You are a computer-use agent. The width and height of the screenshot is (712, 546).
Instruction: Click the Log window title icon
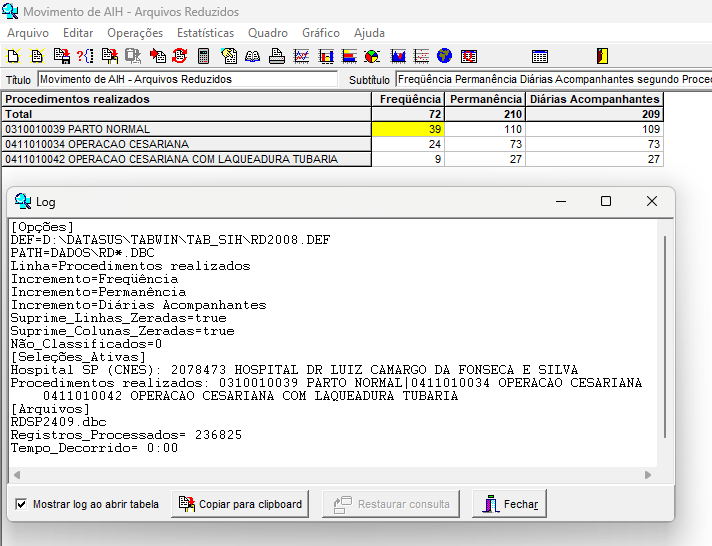[x=23, y=201]
